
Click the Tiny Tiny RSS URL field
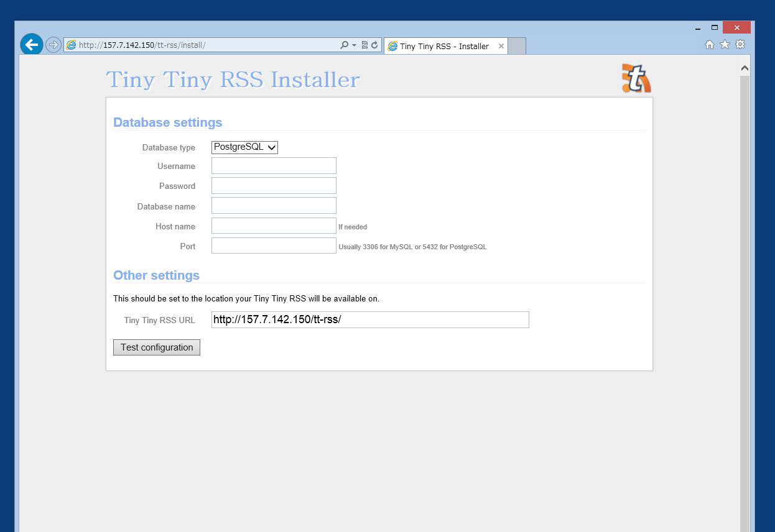pos(370,319)
